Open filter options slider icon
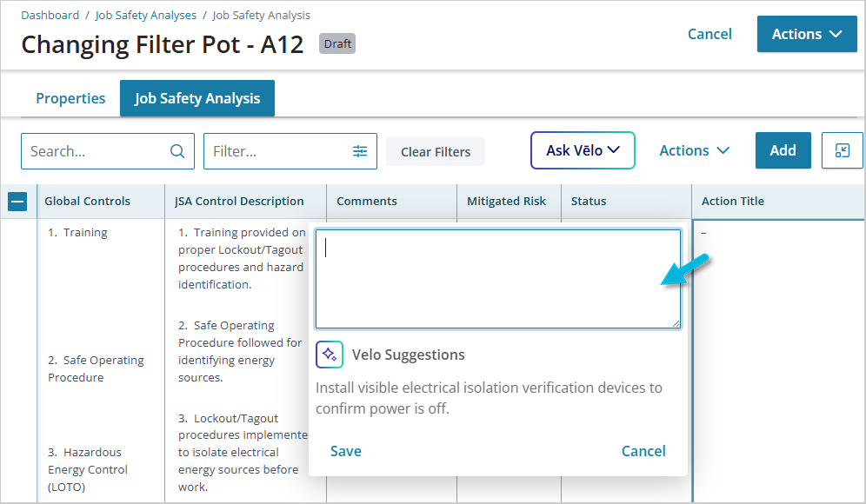Viewport: 866px width, 504px height. point(360,151)
